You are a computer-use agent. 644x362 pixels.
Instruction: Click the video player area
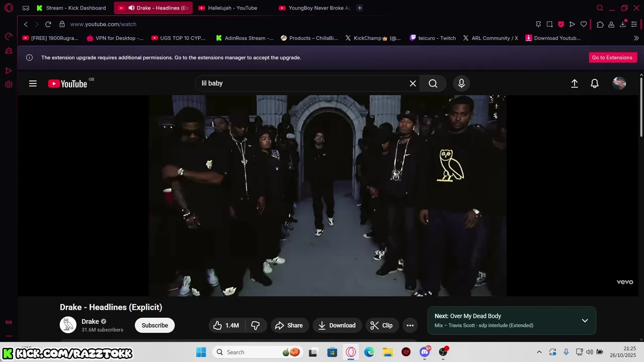point(328,196)
